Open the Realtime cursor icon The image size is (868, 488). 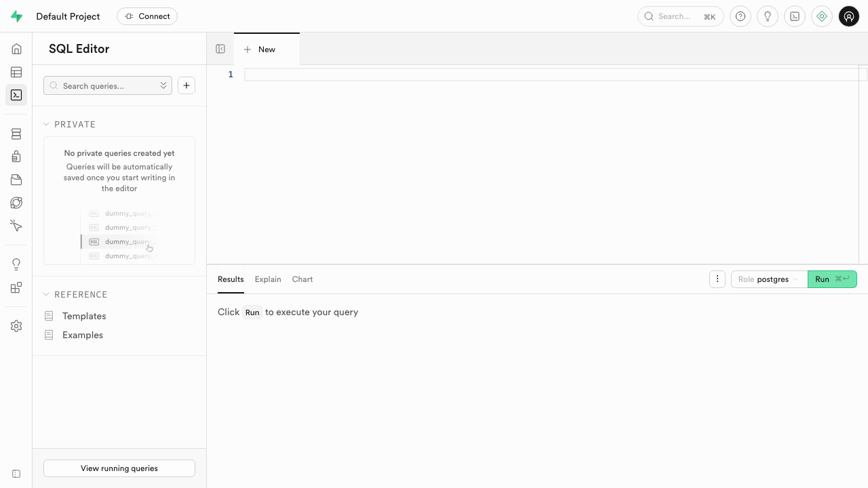[x=16, y=226]
